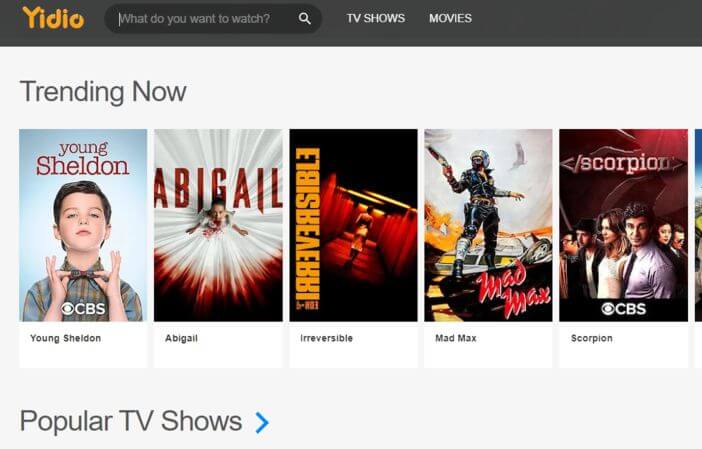Select the Scorpion poster
Screen dimensions: 702x449
(624, 225)
